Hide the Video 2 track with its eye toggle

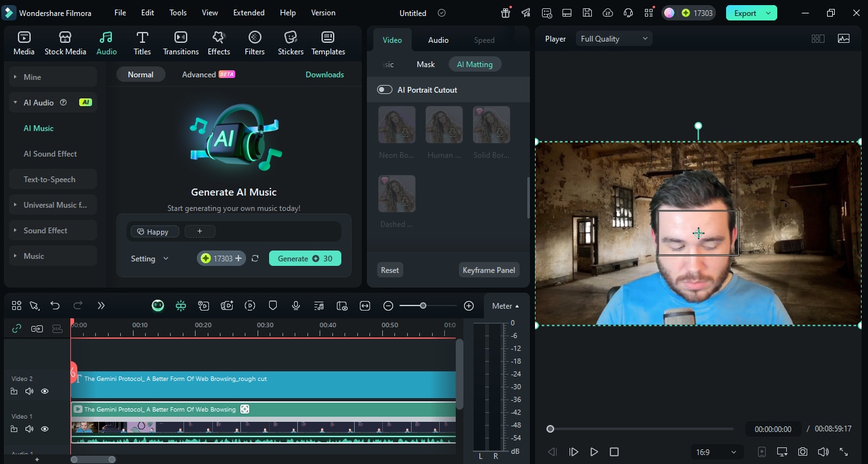point(44,391)
